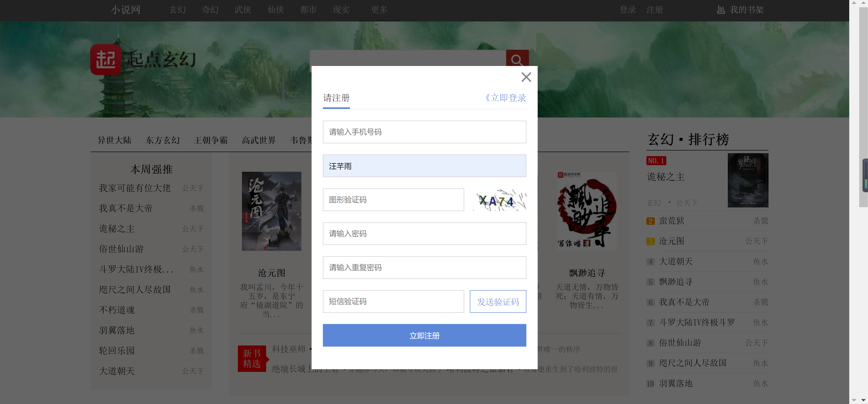This screenshot has height=404, width=868.
Task: Focus the 请输入密码 password field
Action: (x=424, y=233)
